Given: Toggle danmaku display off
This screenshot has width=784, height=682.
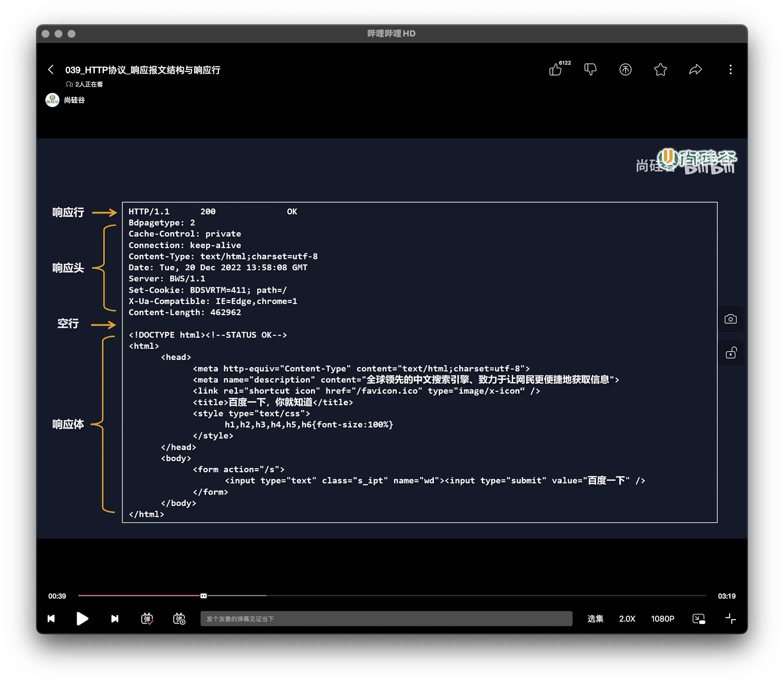Looking at the screenshot, I should [147, 619].
